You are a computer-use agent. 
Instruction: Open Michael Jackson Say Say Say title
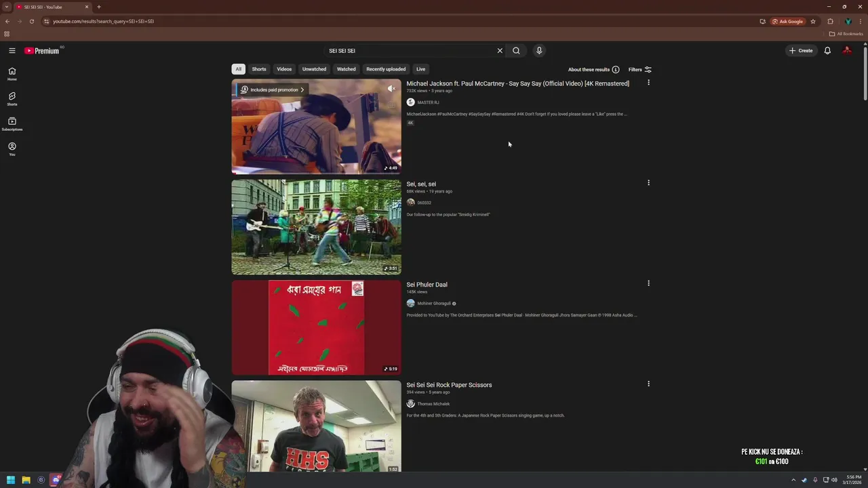point(517,83)
